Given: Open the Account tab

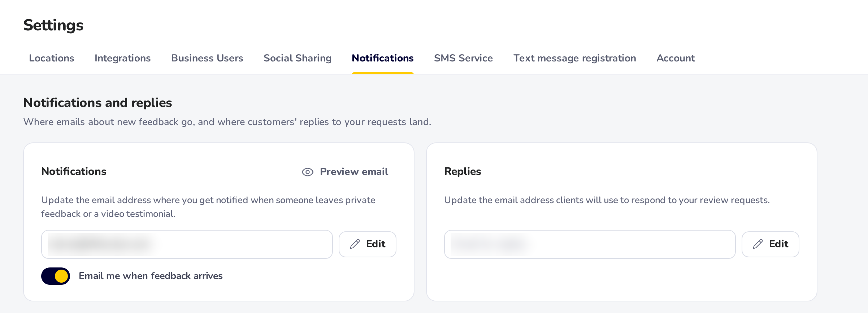Looking at the screenshot, I should click(x=676, y=58).
